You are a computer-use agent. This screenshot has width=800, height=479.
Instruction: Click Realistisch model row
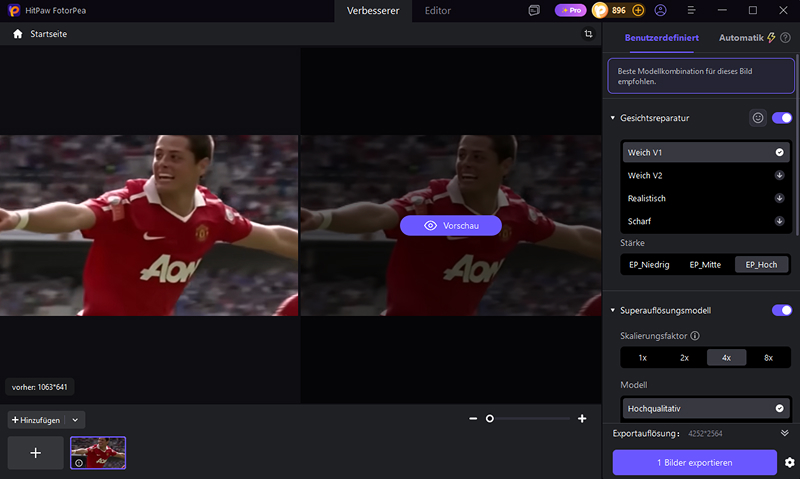pos(706,198)
